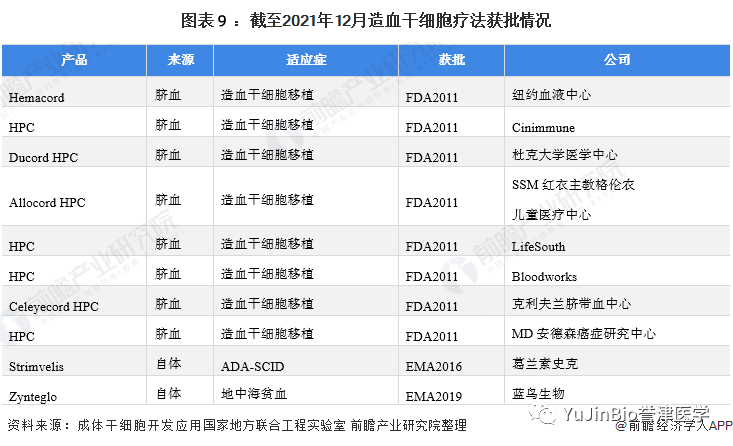This screenshot has height=446, width=733.
Task: Click SSM 红衣主教格伦农 company text
Action: click(573, 185)
